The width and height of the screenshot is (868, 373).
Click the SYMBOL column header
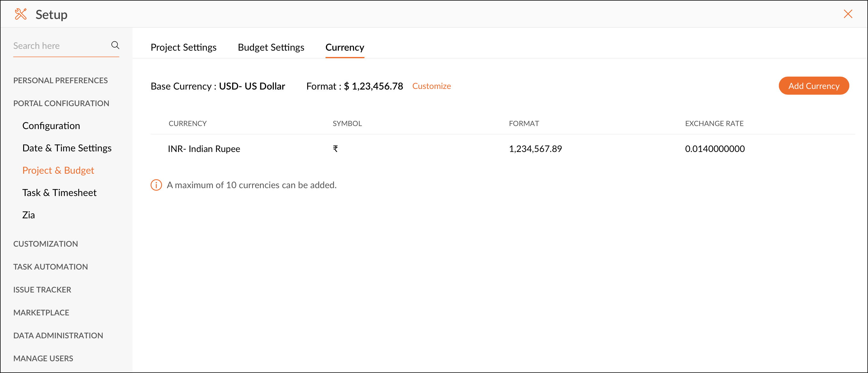347,123
